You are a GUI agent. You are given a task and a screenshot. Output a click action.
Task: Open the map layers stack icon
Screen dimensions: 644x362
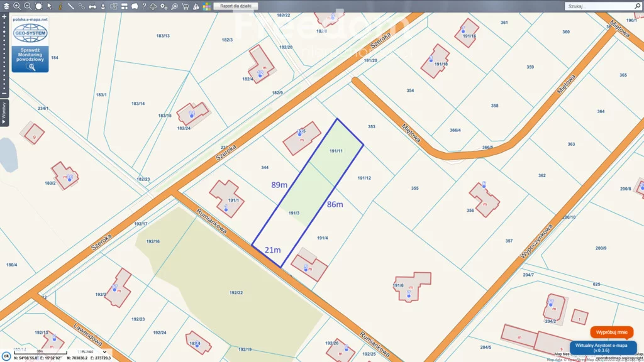tap(6, 6)
